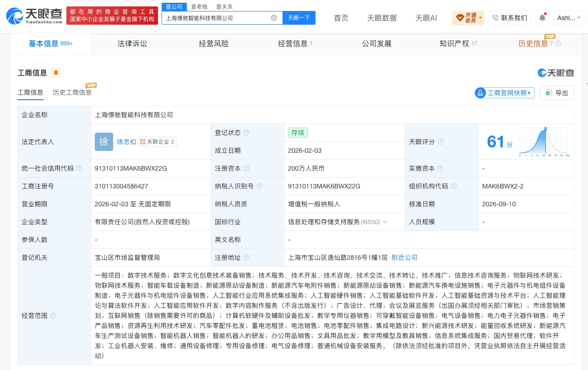Click the 天眼一下 search button
588x370 pixels.
pos(299,18)
